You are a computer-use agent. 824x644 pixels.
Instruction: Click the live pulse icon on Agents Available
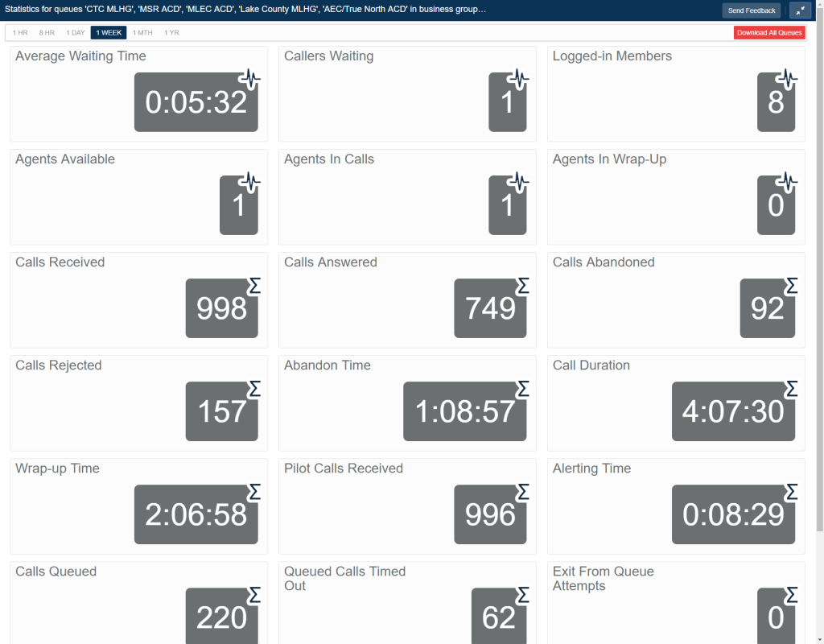pyautogui.click(x=250, y=183)
